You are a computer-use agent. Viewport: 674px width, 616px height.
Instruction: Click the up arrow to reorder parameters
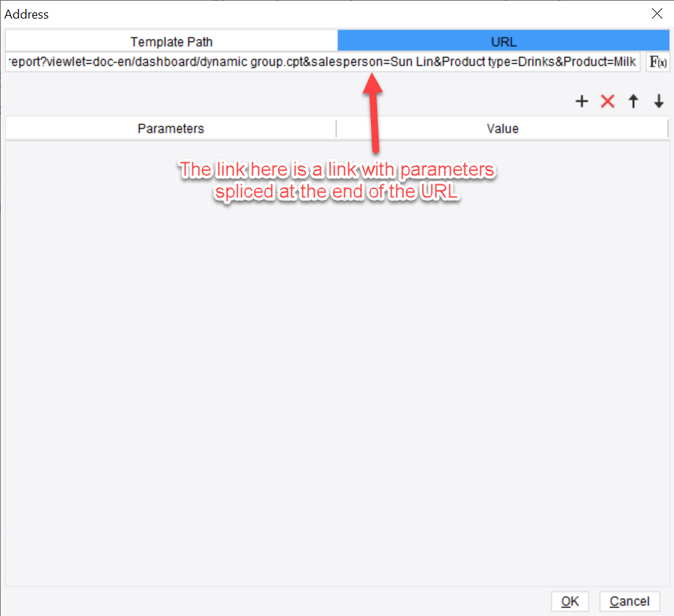tap(633, 101)
